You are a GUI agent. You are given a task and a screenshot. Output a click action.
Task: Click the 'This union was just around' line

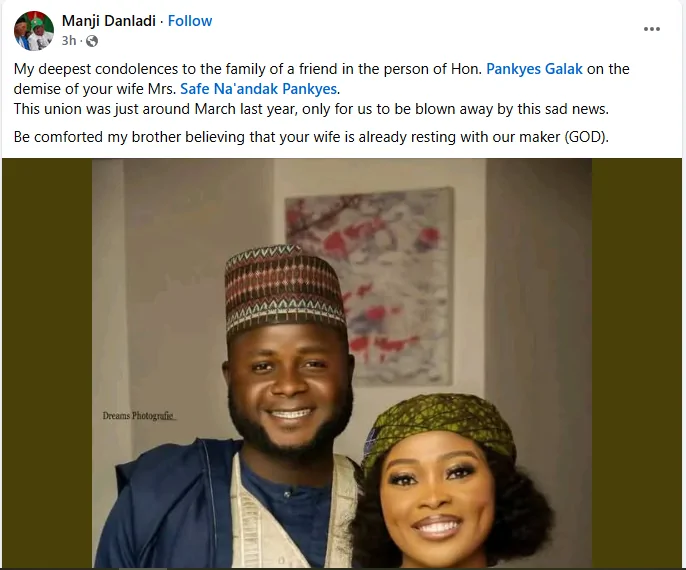311,109
